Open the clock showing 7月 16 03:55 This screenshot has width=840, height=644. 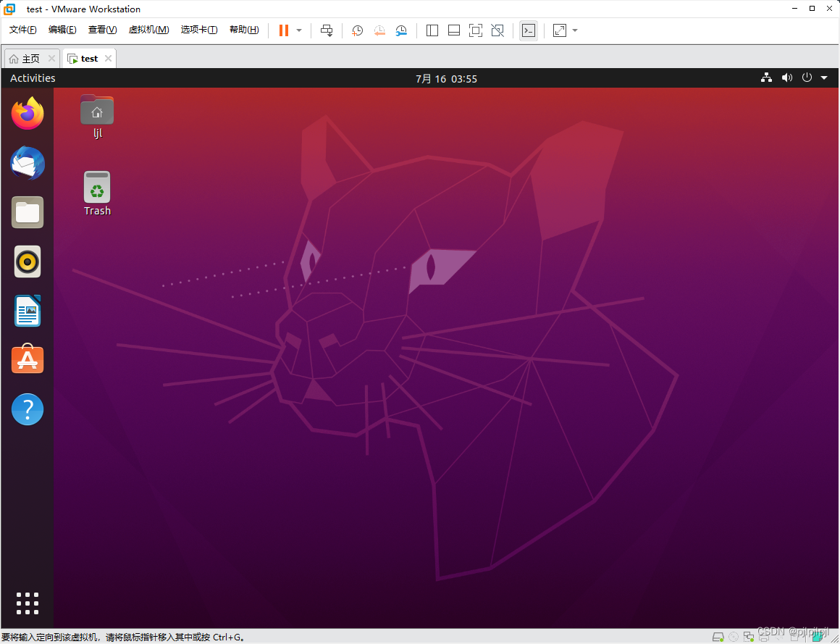446,79
